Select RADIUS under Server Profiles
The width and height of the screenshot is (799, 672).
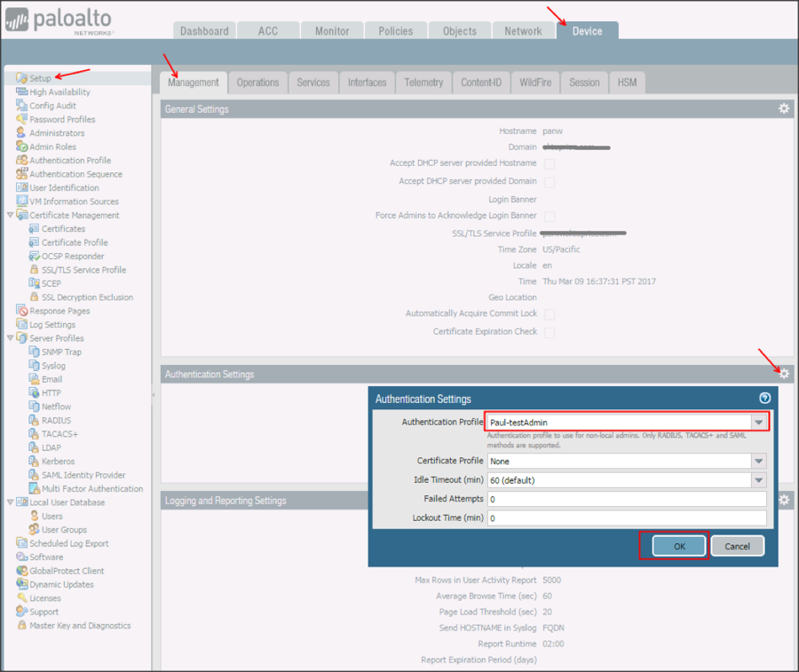(56, 421)
